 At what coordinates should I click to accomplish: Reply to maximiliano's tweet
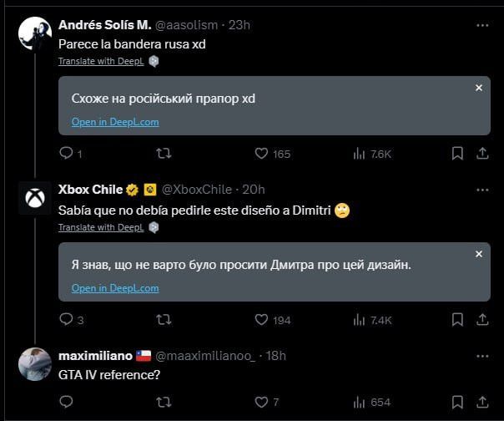click(x=66, y=402)
